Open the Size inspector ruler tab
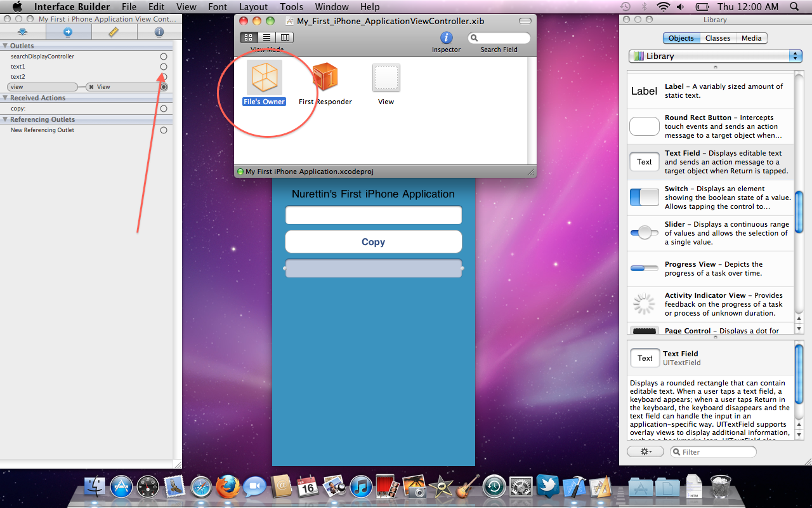812x508 pixels. pyautogui.click(x=114, y=32)
